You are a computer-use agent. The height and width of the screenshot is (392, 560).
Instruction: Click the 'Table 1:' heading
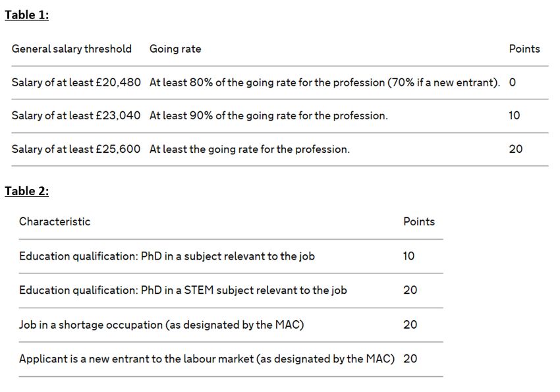click(26, 15)
